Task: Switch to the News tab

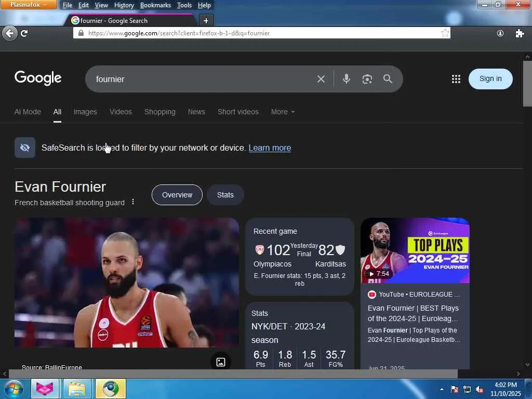Action: [196, 112]
